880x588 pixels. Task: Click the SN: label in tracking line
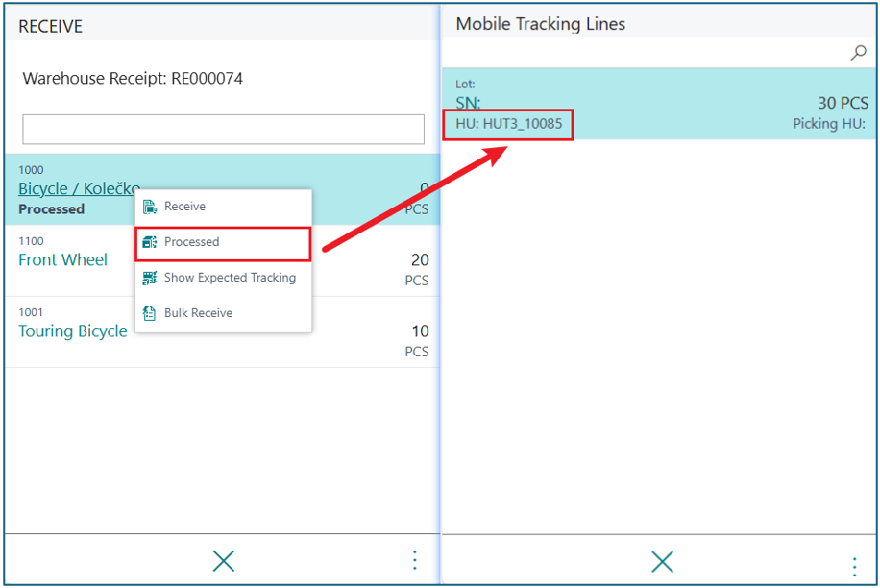[x=468, y=103]
